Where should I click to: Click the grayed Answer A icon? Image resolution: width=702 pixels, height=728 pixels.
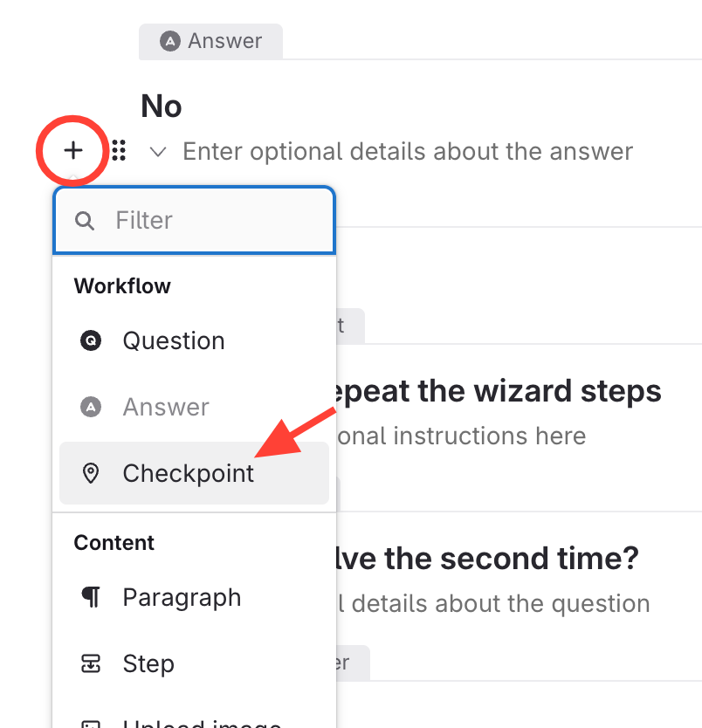pos(90,407)
